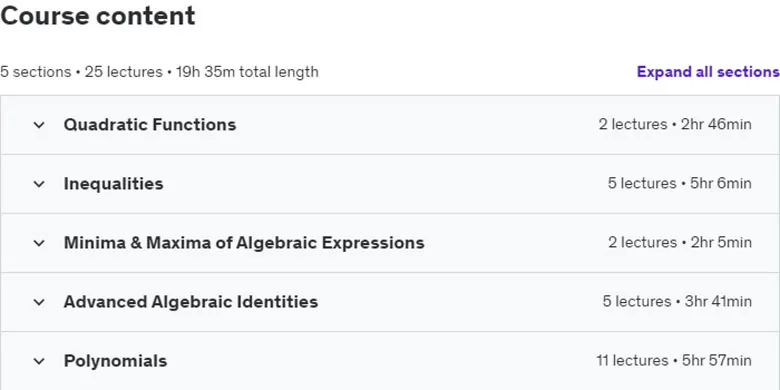This screenshot has width=780, height=390.
Task: Click the Polynomials section title
Action: pos(115,361)
